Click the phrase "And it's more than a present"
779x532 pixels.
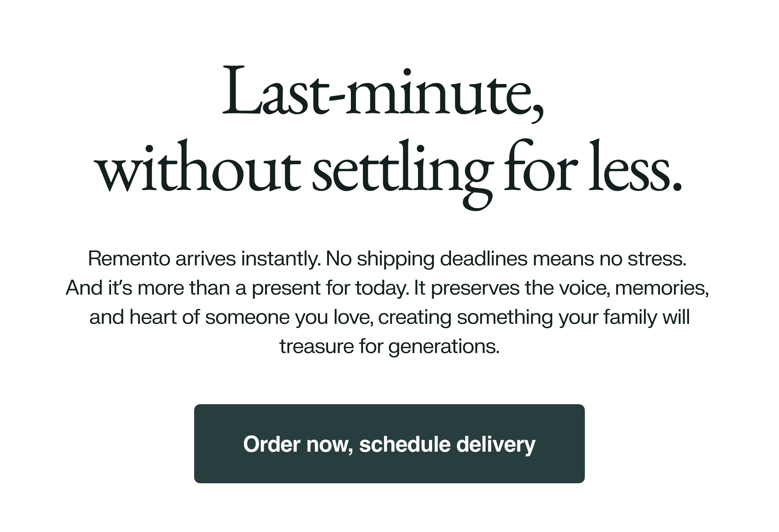point(193,288)
